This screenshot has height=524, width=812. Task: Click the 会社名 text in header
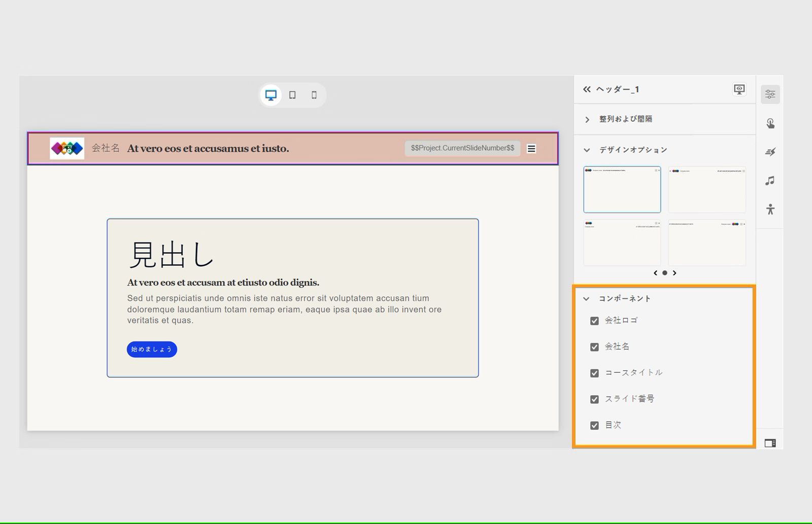click(106, 148)
